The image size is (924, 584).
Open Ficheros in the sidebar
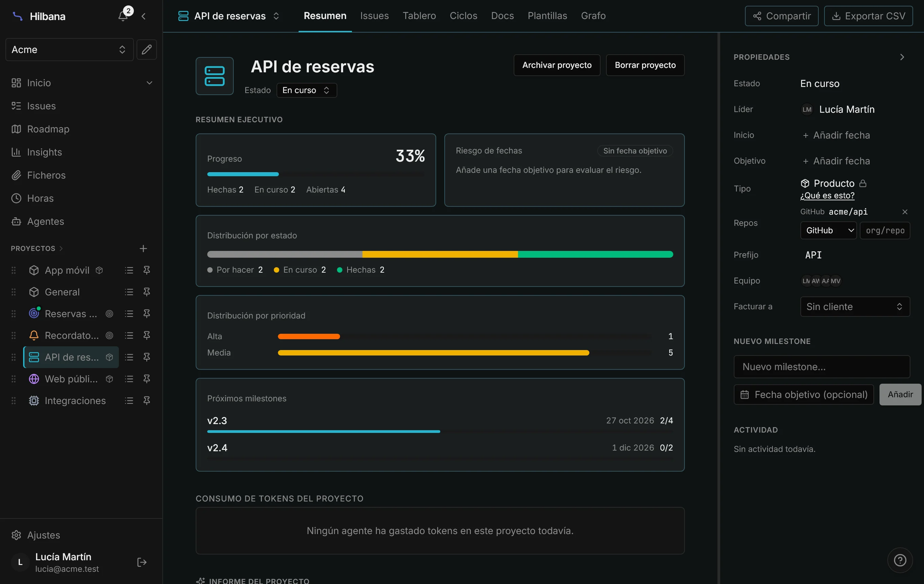coord(46,175)
